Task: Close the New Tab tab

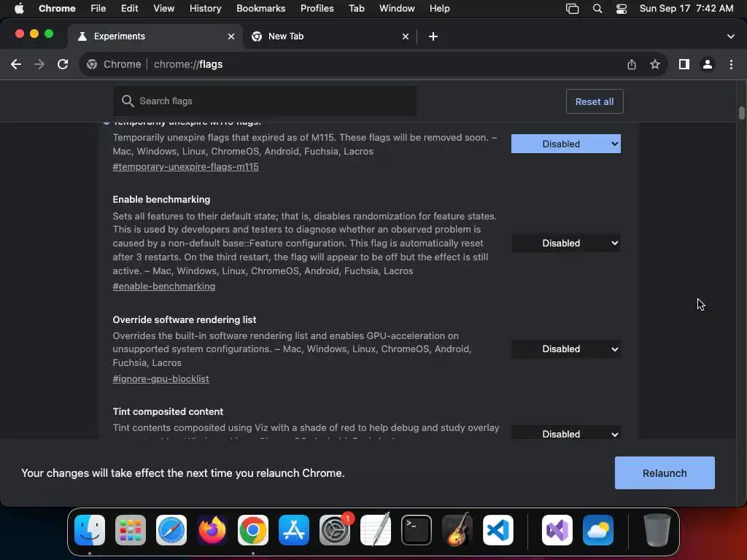Action: tap(406, 36)
